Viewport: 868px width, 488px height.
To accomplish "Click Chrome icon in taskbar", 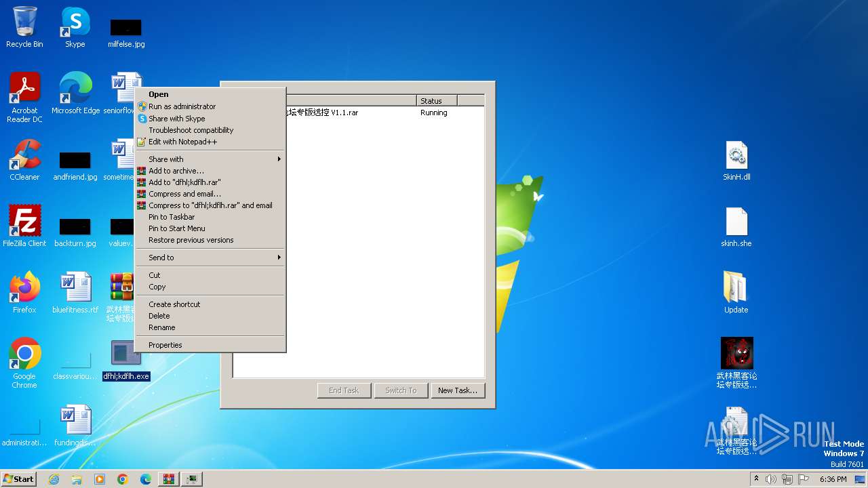I will tap(123, 479).
